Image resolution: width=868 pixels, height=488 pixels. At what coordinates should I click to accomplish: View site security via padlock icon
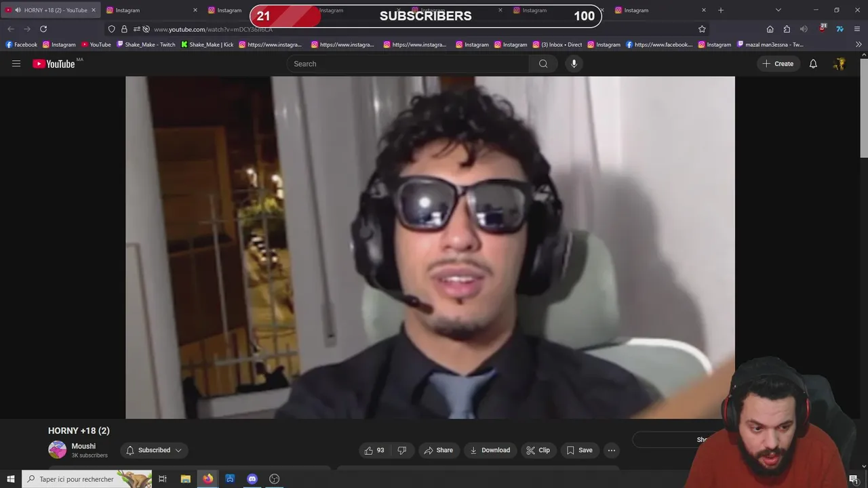(124, 29)
